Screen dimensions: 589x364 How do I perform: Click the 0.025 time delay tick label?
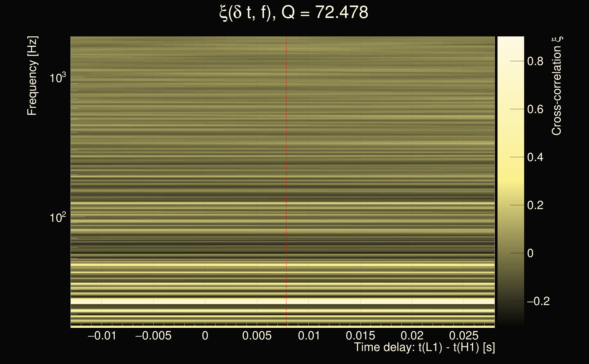464,336
